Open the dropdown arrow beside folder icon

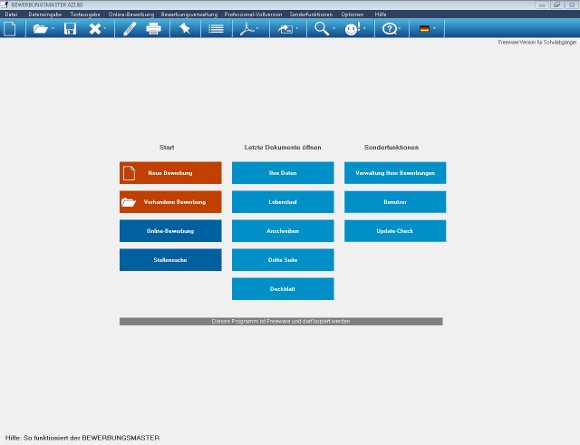pos(53,28)
